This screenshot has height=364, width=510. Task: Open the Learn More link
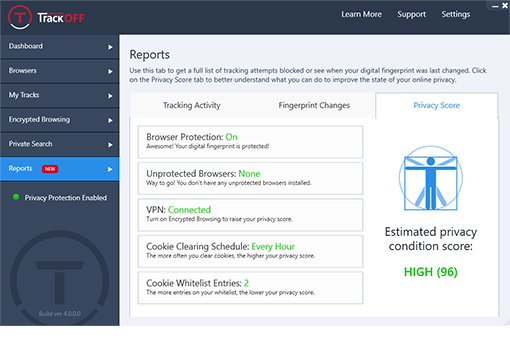click(x=361, y=14)
